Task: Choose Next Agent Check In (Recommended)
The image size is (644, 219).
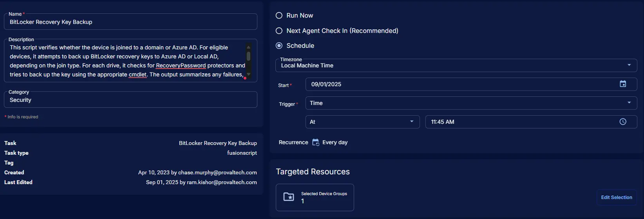Action: click(279, 31)
